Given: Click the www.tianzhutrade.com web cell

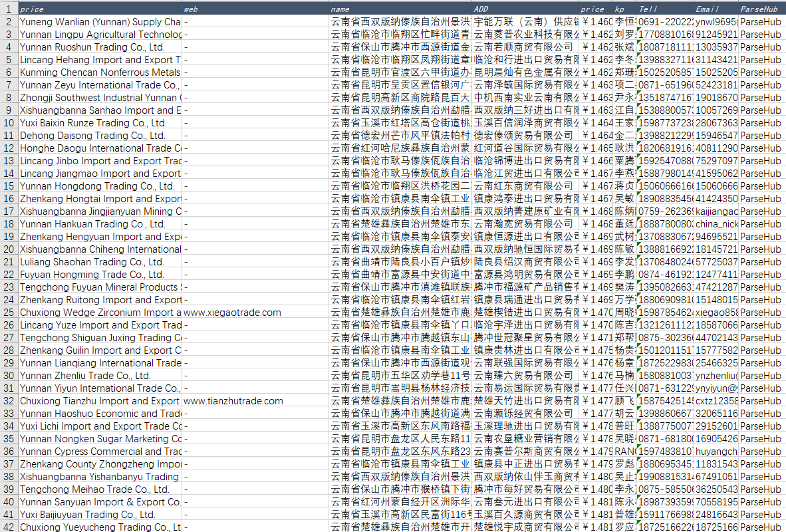Looking at the screenshot, I should 233,401.
